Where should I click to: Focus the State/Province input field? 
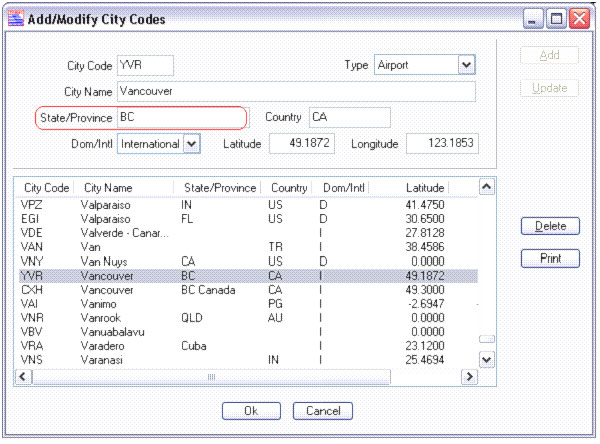pyautogui.click(x=180, y=118)
